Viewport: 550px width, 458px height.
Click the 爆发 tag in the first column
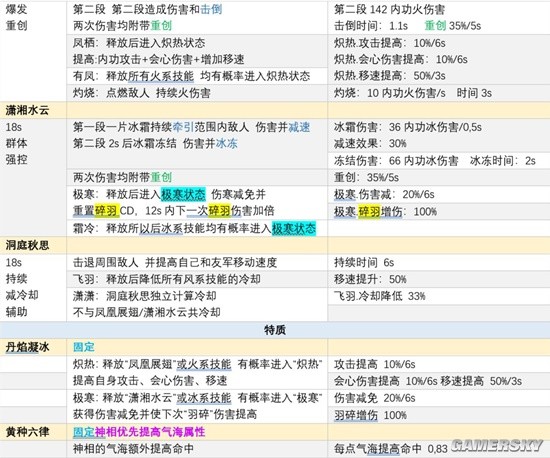pos(16,9)
